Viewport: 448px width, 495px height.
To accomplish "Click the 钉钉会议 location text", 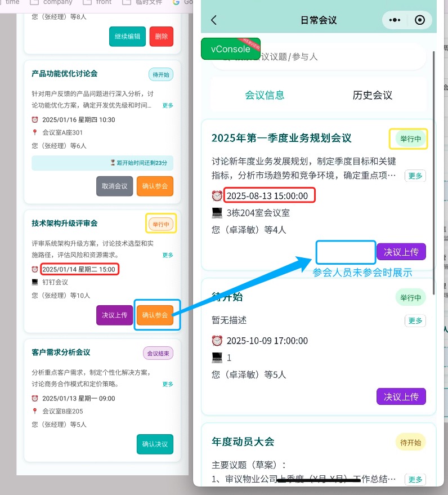I will [x=55, y=282].
